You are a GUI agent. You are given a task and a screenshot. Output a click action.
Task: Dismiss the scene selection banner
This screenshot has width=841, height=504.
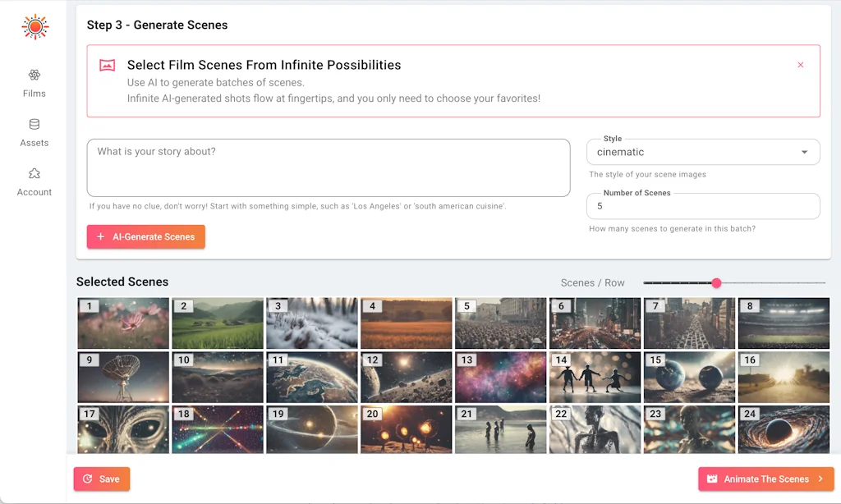pos(802,65)
